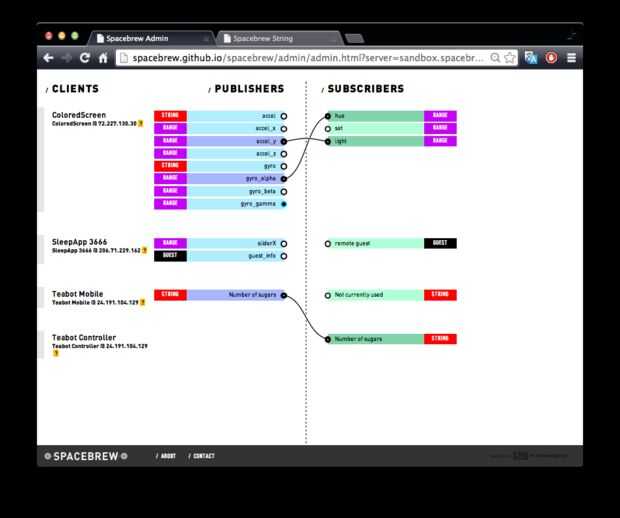Click the yellow info badge beside ColoredScreen
This screenshot has width=620, height=518.
[140, 124]
